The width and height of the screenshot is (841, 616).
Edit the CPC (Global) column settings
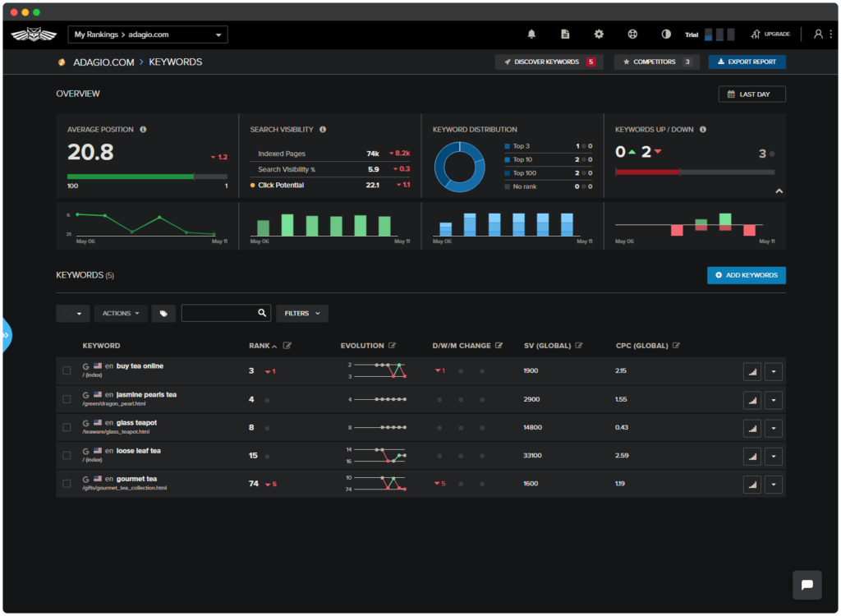click(x=677, y=346)
